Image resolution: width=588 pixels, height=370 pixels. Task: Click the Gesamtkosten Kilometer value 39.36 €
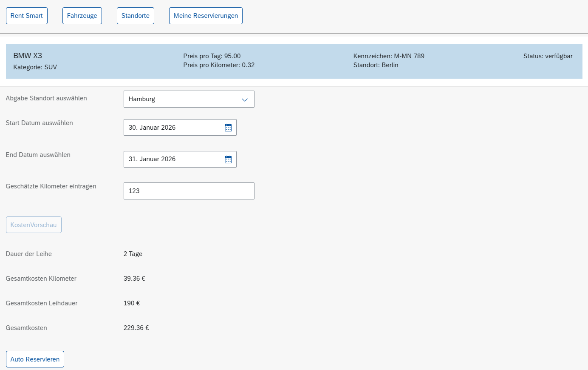[x=134, y=279]
